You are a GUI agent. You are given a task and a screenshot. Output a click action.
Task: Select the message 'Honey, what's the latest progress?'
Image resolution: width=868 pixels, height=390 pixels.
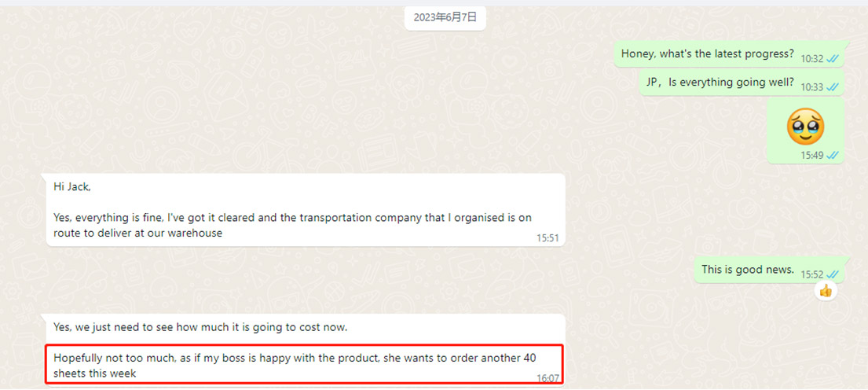(x=730, y=54)
